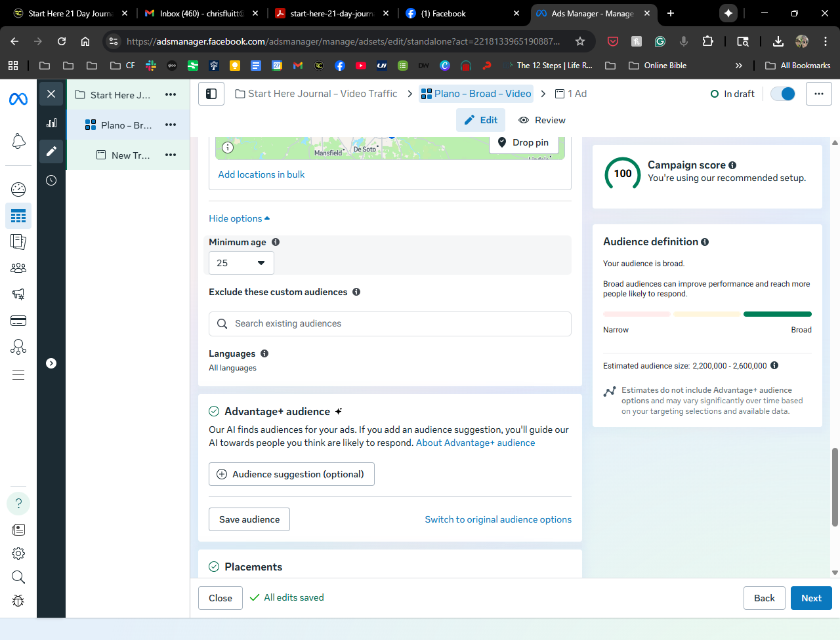Collapse the Hide options section
840x640 pixels.
[x=239, y=218]
